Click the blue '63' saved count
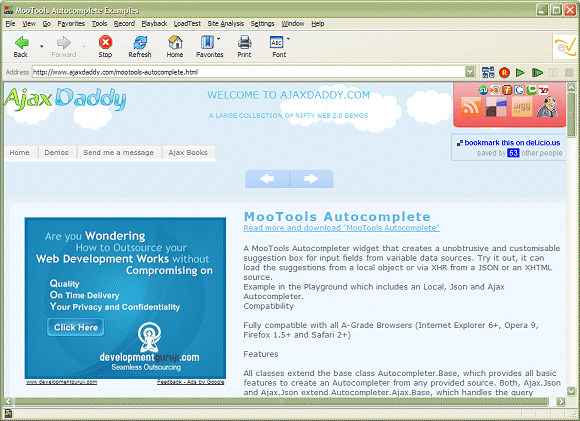The image size is (580, 421). pyautogui.click(x=513, y=153)
